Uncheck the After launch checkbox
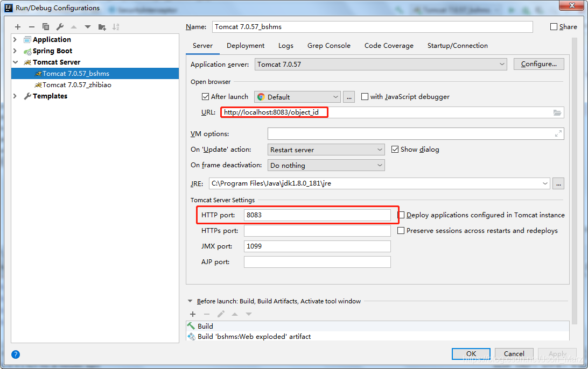Image resolution: width=588 pixels, height=369 pixels. point(205,97)
